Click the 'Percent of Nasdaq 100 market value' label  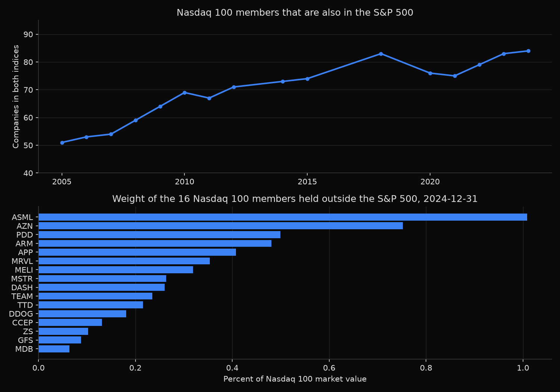(x=295, y=379)
